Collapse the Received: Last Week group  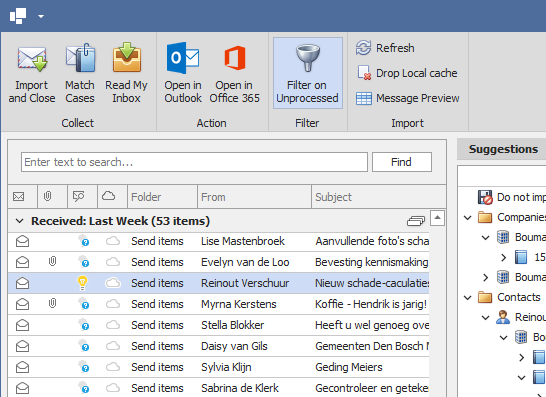(x=20, y=221)
